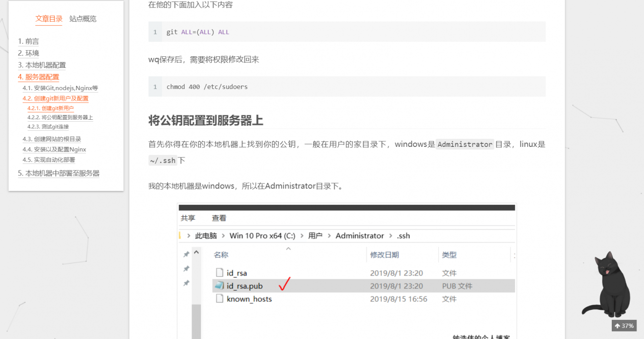Open section 5. 本地机器中部署至服务器
The height and width of the screenshot is (339, 644).
pyautogui.click(x=58, y=173)
